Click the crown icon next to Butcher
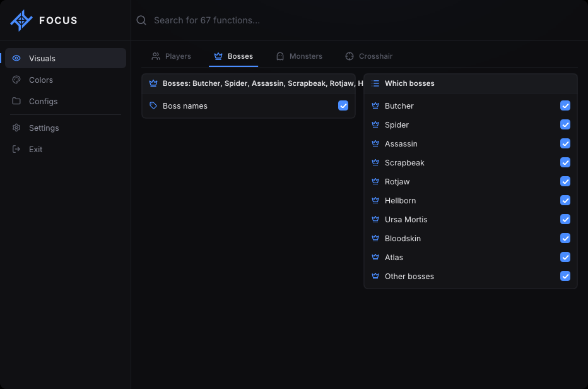588x389 pixels. [x=375, y=105]
